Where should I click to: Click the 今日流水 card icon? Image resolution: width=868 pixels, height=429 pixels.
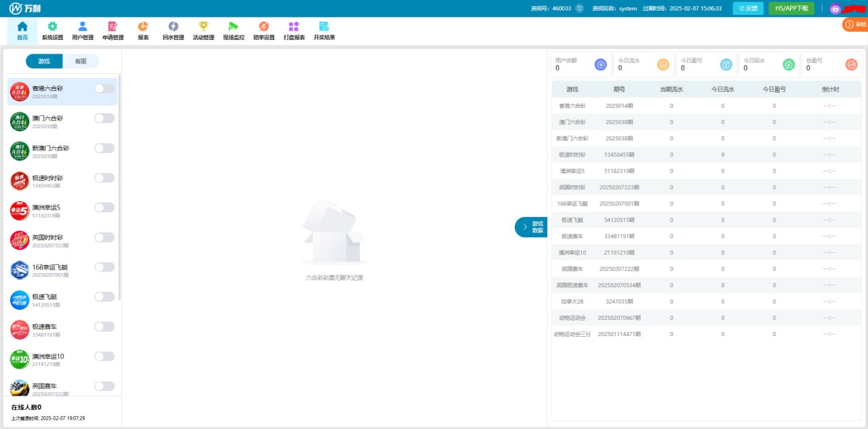(663, 64)
